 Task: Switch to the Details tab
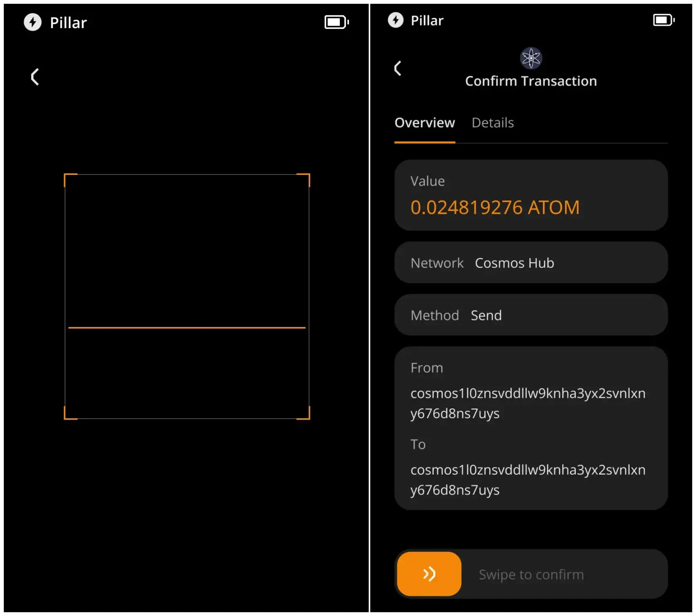coord(493,123)
